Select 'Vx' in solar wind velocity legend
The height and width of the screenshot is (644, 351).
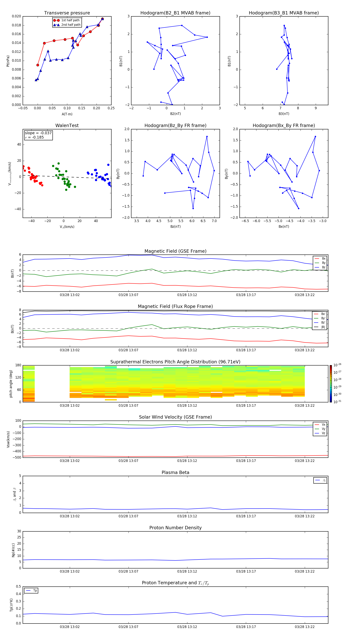pos(320,424)
